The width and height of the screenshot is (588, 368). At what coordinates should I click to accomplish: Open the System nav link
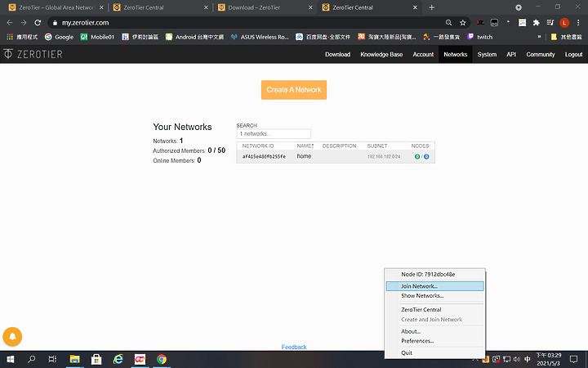tap(487, 55)
